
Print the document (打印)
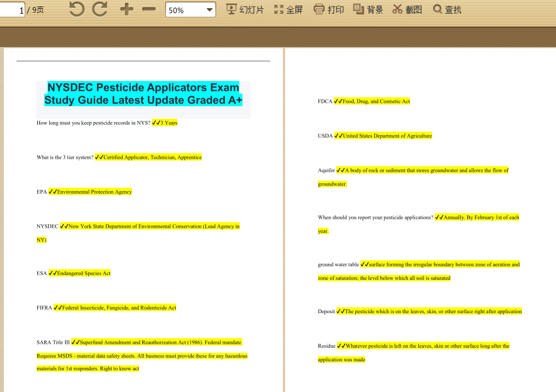coord(329,9)
